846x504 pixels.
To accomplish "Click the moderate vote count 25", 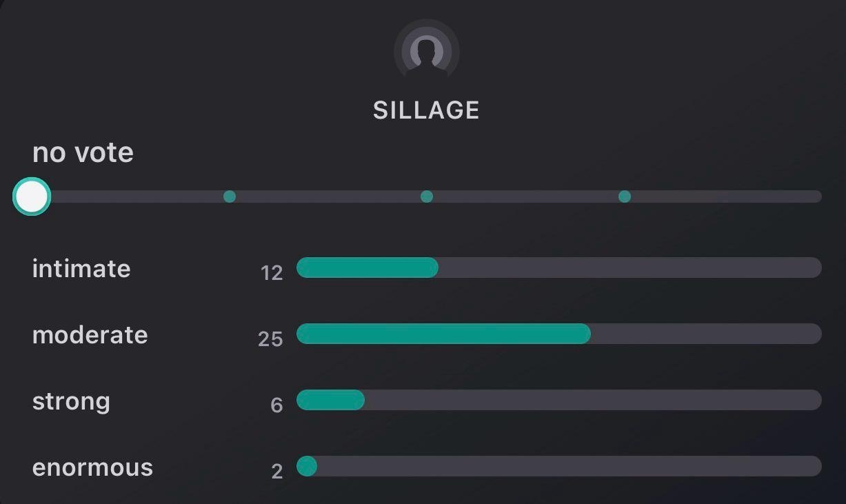I will 270,339.
